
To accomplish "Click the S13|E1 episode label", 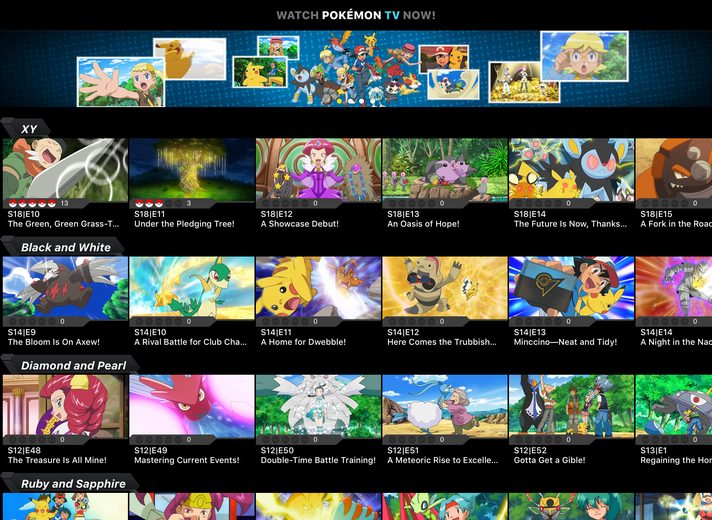I will pos(653,450).
